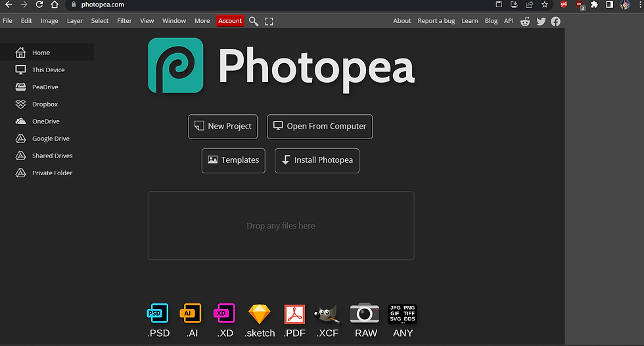Click the ANY formats icon

[402, 314]
